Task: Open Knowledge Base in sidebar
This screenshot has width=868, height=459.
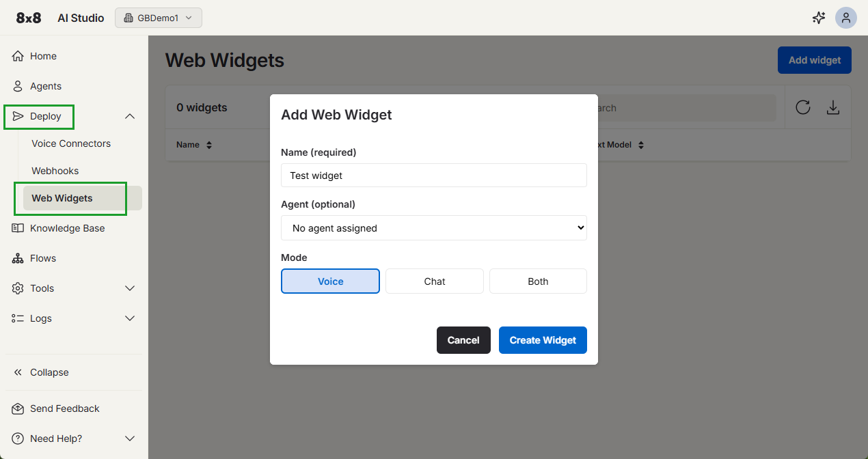Action: [68, 228]
